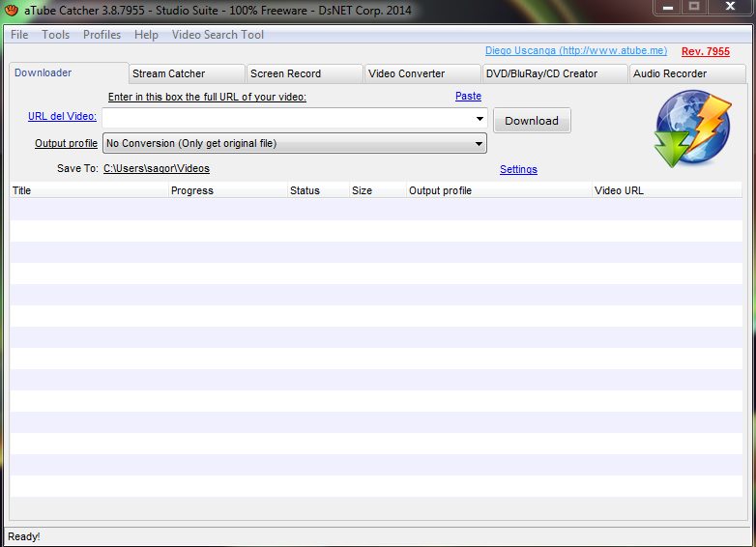This screenshot has width=756, height=547.
Task: Click the 'Save To:' label
Action: pyautogui.click(x=77, y=168)
